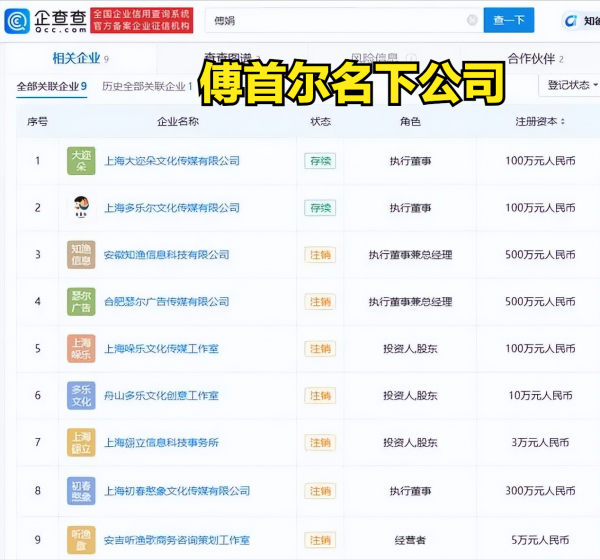
Task: Open the 上海多乐尔 cartoon avatar logo
Action: 81,207
